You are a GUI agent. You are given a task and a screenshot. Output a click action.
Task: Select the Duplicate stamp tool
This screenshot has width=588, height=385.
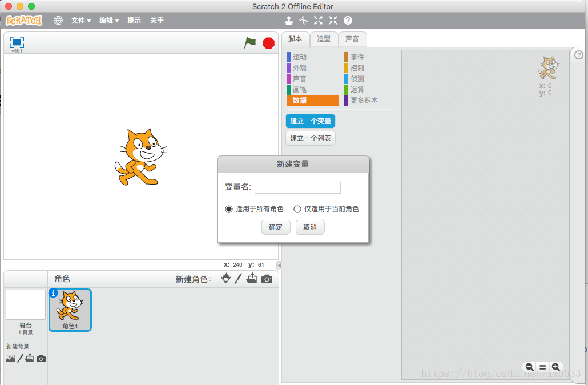tap(288, 20)
